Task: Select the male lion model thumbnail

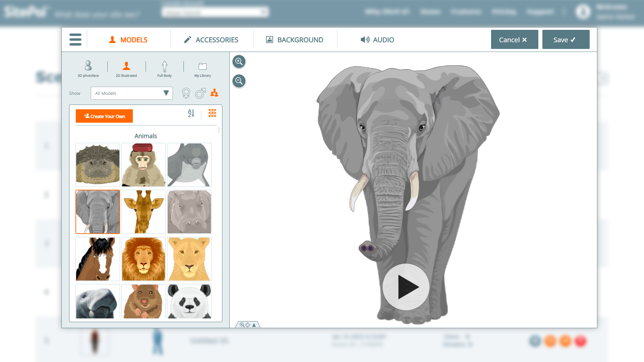Action: (144, 259)
